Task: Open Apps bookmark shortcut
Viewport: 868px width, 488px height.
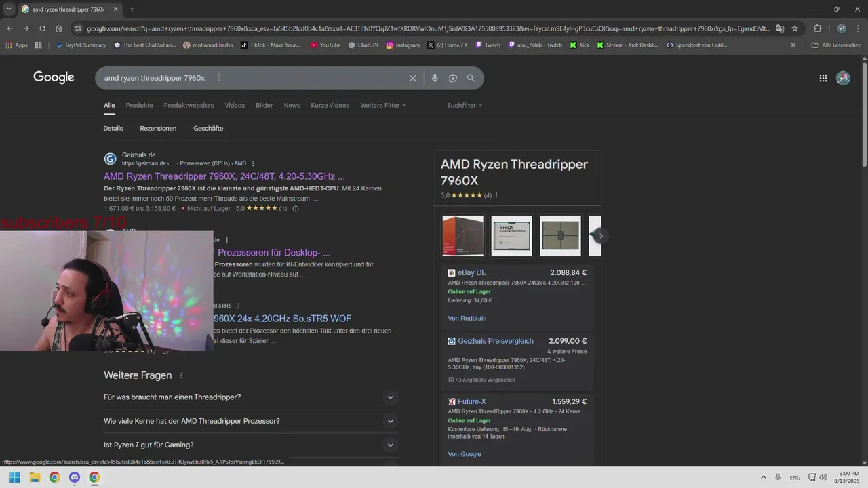Action: [16, 45]
